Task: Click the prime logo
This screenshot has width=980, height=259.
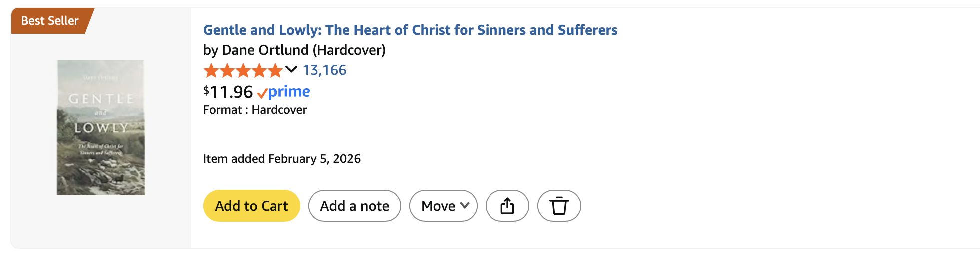Action: click(x=289, y=91)
